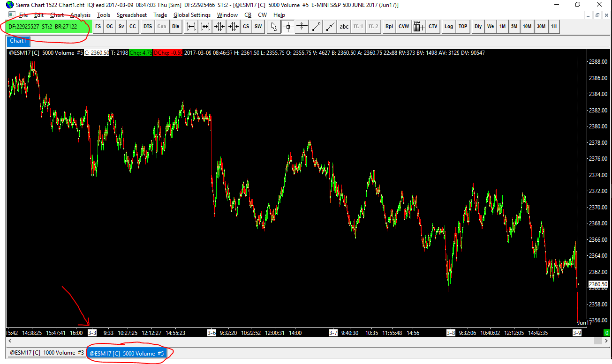The image size is (612, 364).
Task: Click the bold inward-arrows bar spacing icon
Action: [233, 27]
